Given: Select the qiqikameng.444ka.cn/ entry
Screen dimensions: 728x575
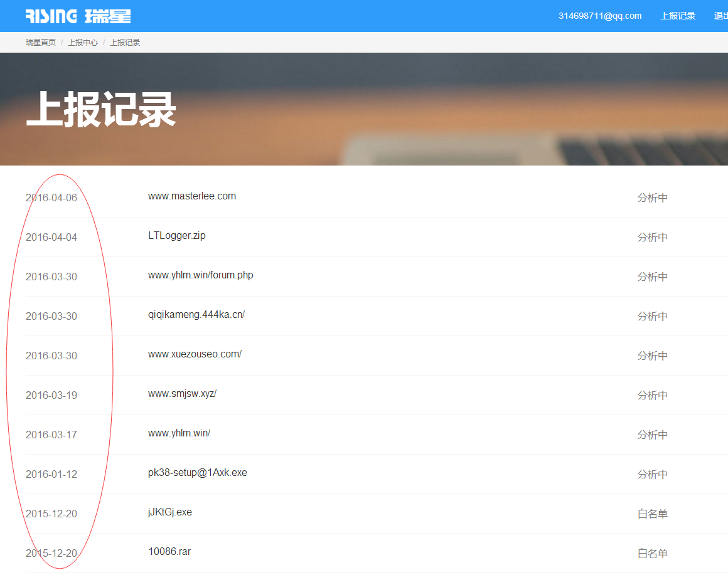Looking at the screenshot, I should click(196, 314).
